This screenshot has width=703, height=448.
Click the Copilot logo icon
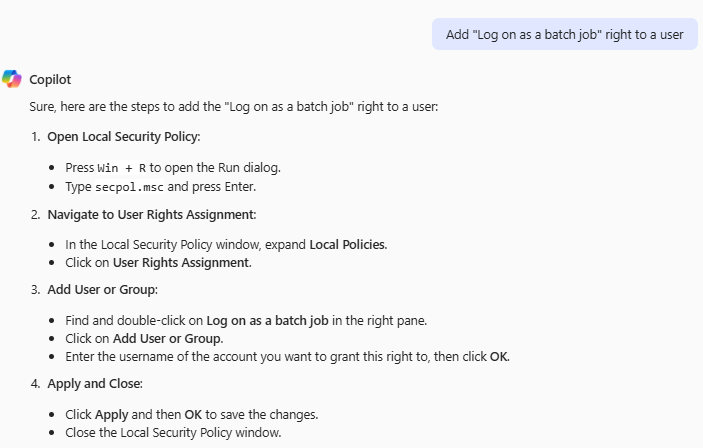coord(12,79)
